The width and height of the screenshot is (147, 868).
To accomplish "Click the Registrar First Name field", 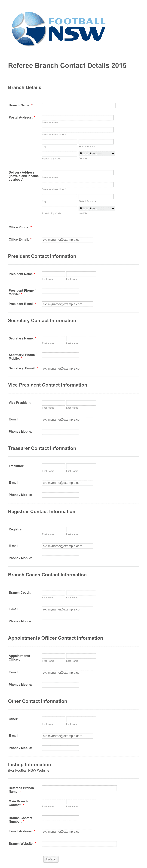I will (53, 529).
